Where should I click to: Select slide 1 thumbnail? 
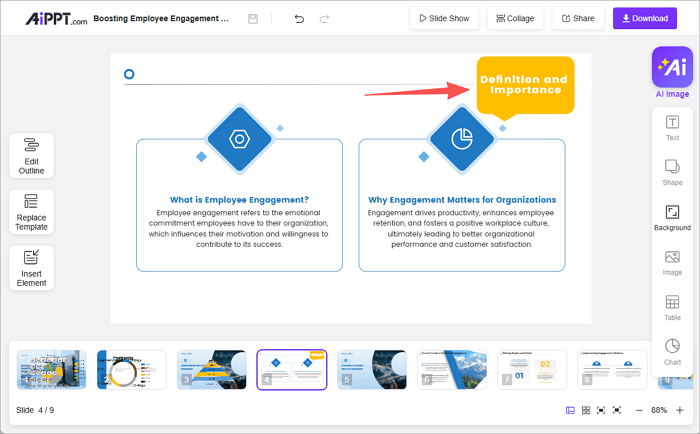(51, 369)
